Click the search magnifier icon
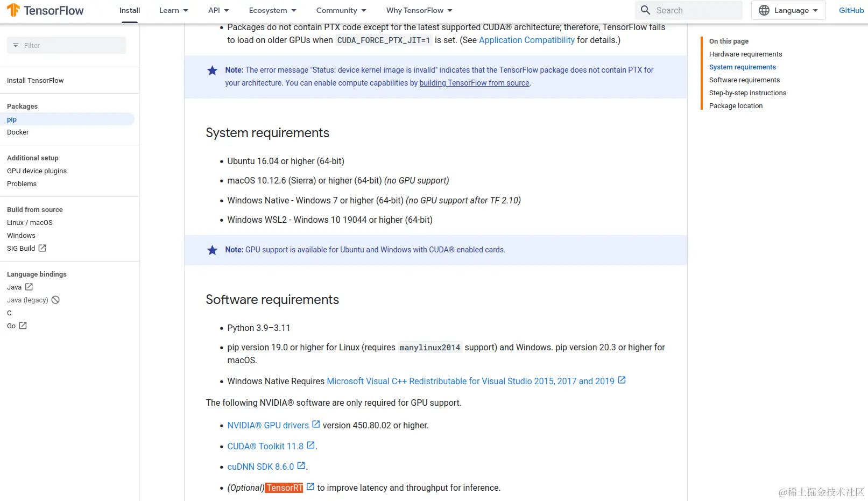 645,10
